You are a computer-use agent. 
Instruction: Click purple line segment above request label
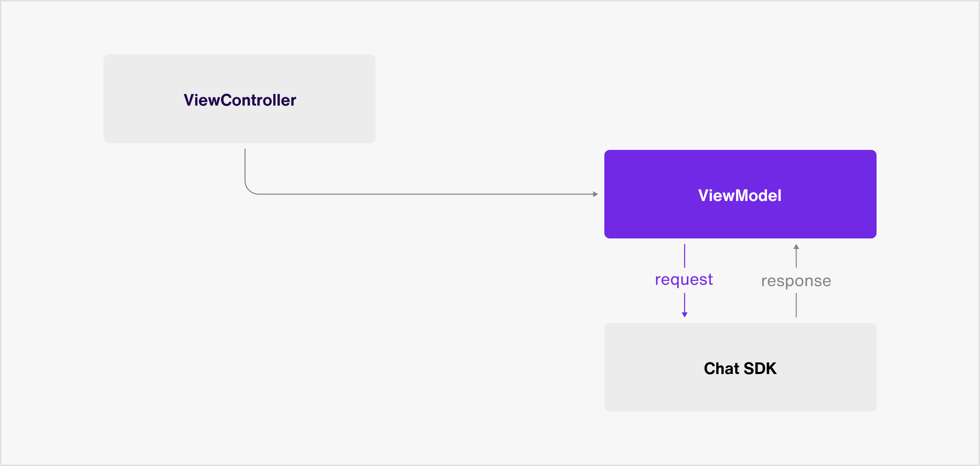(x=684, y=256)
